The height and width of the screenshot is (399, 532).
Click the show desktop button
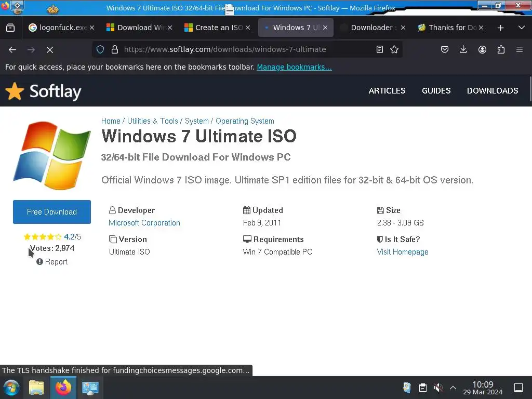[x=518, y=388]
